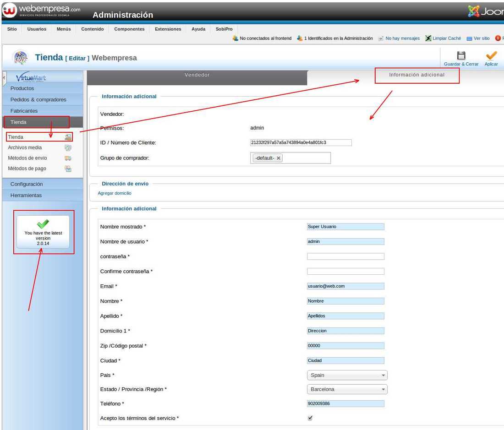Click the Grupo de comprador selection box

[x=290, y=158]
